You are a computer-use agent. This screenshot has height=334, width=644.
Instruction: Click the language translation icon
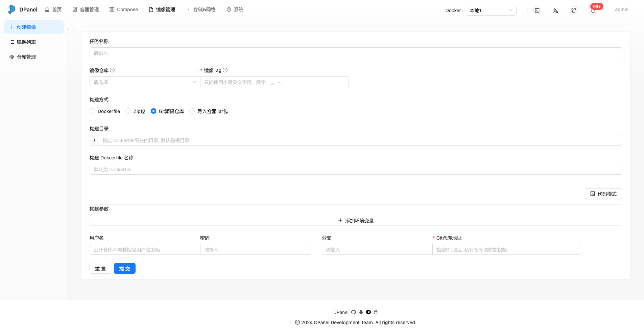pyautogui.click(x=555, y=10)
